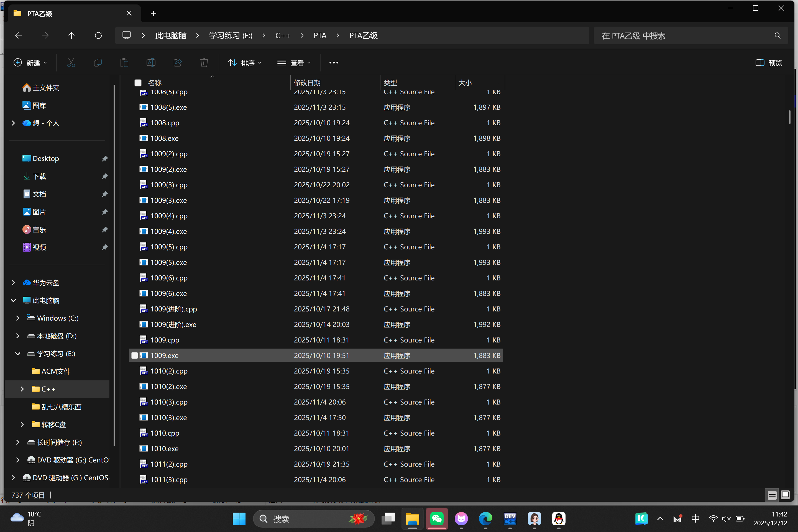Click the Cut scissors icon in toolbar
798x532 pixels.
click(x=71, y=63)
